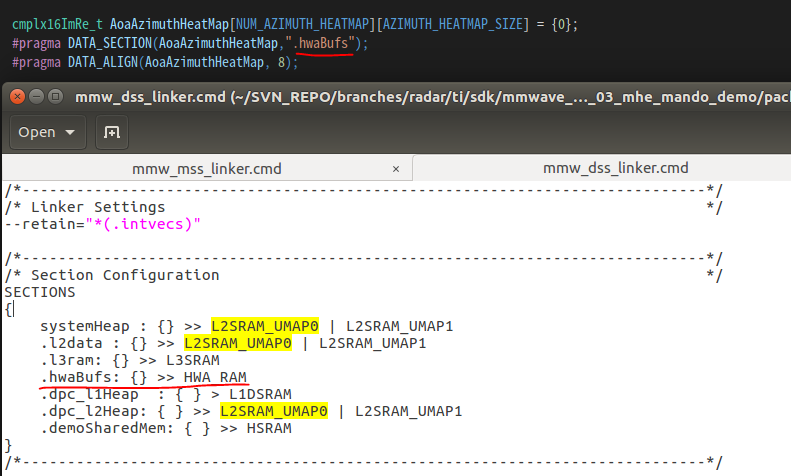The image size is (791, 476).
Task: Click the DATA_SECTION pragma line in code editor
Action: pyautogui.click(x=190, y=43)
